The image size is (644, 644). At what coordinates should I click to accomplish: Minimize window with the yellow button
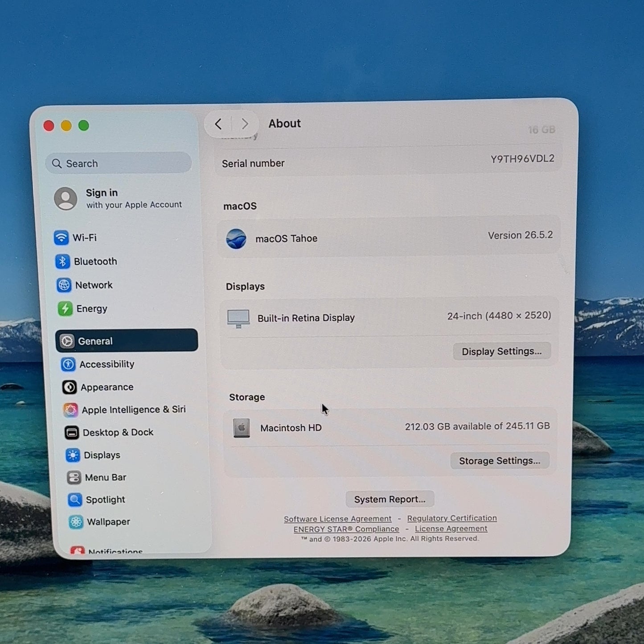point(66,126)
